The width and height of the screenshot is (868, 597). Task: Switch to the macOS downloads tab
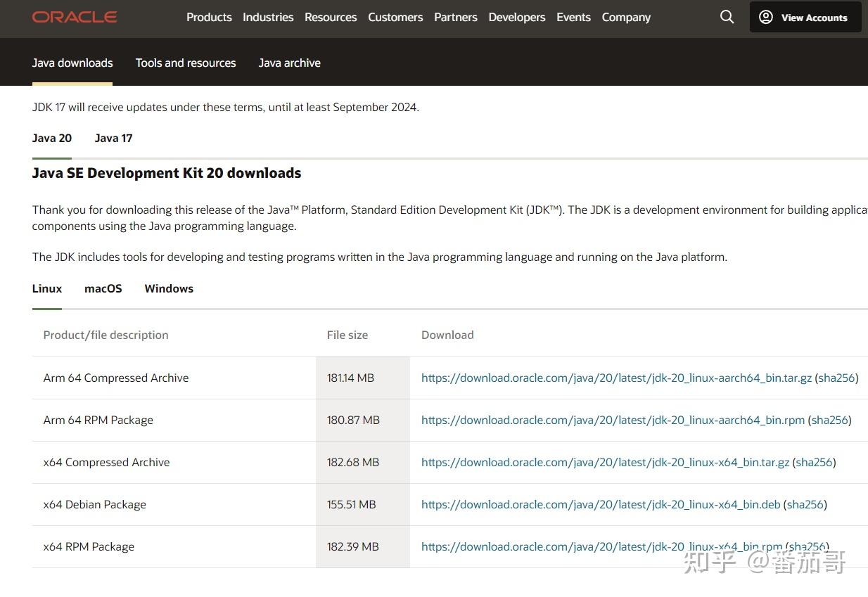pos(103,288)
